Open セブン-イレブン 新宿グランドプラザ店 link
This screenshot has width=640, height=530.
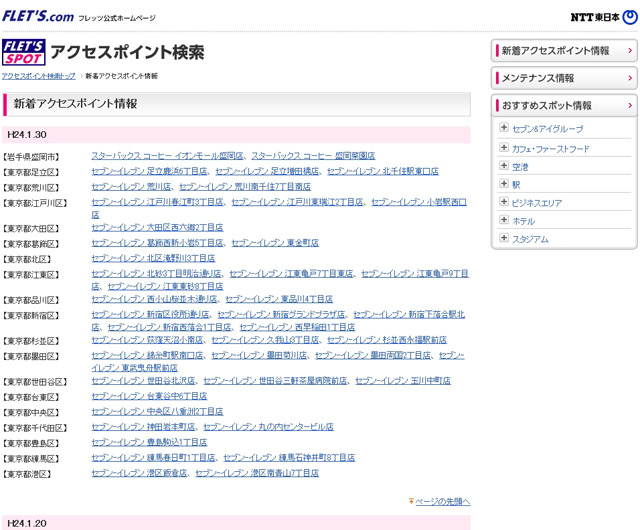[x=281, y=315]
